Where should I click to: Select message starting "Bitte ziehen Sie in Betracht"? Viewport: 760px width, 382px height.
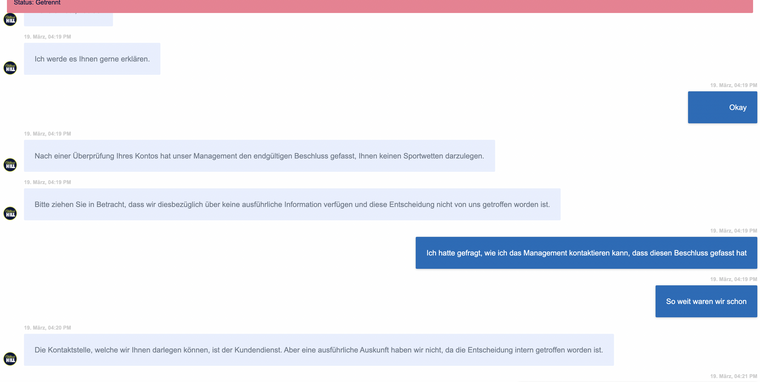[x=292, y=204]
